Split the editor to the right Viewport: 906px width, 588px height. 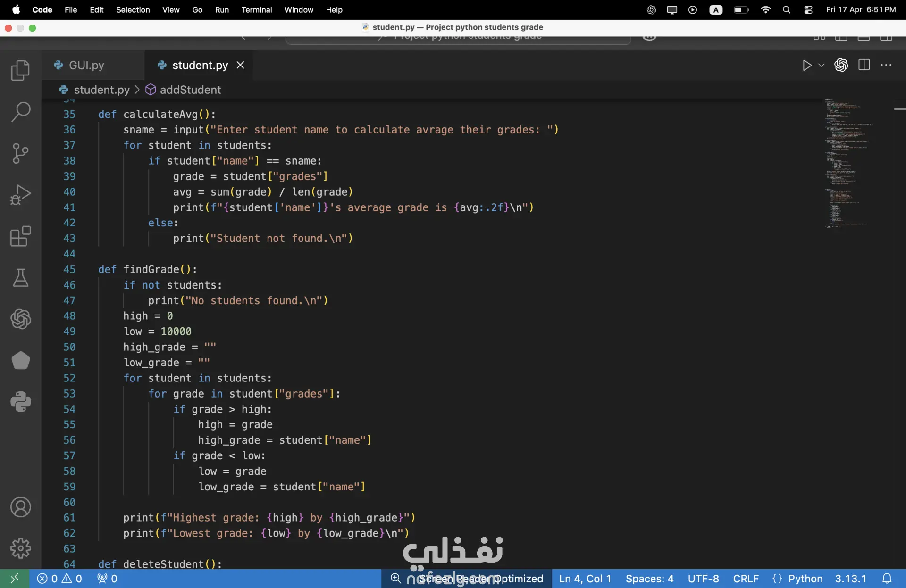(864, 65)
